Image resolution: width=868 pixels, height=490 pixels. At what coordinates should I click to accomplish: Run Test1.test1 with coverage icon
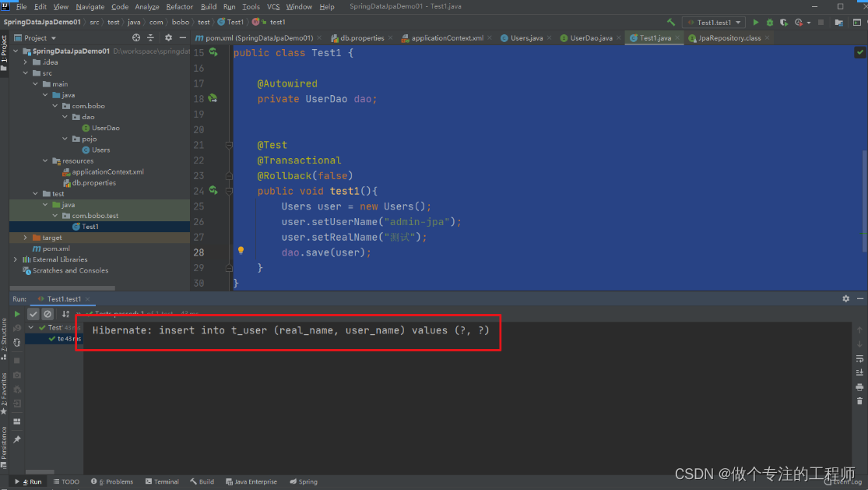tap(783, 22)
